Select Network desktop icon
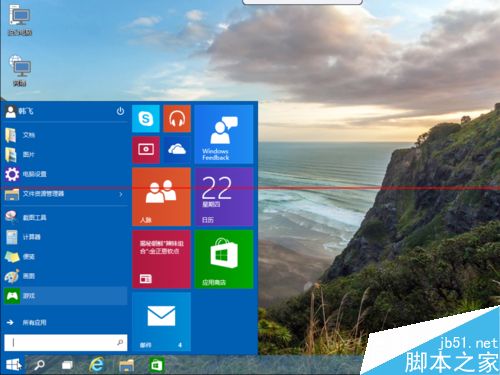The height and width of the screenshot is (375, 500). 20,71
